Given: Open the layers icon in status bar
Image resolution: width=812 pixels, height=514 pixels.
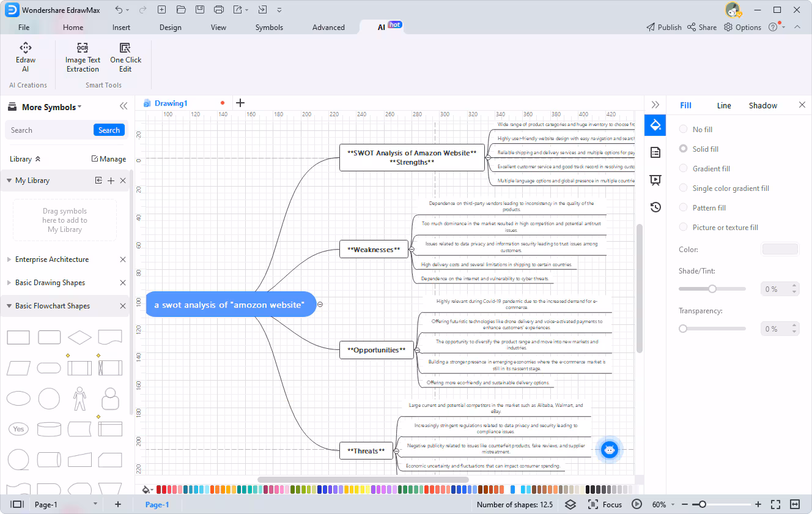Looking at the screenshot, I should click(x=570, y=504).
